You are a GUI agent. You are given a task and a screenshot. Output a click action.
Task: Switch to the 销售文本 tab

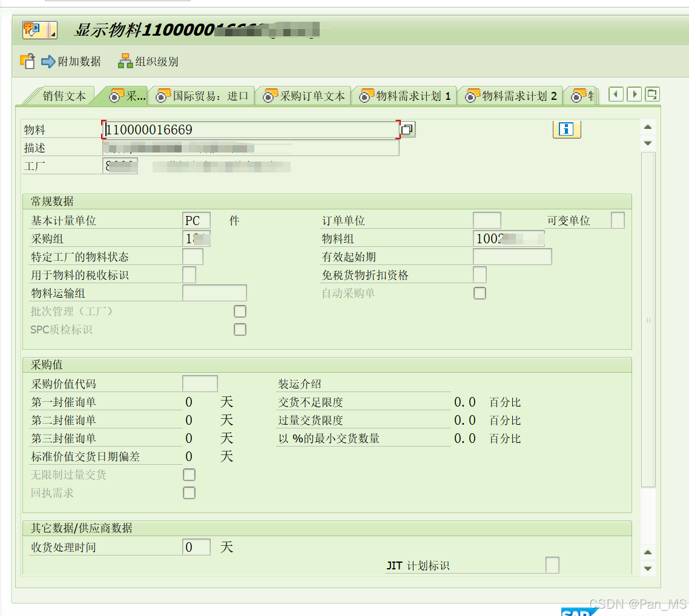[x=64, y=96]
